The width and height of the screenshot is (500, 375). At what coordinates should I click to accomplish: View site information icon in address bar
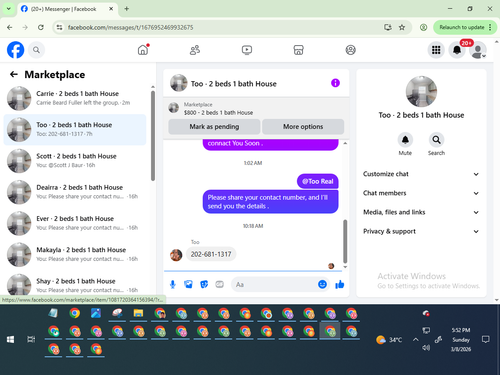[x=59, y=27]
